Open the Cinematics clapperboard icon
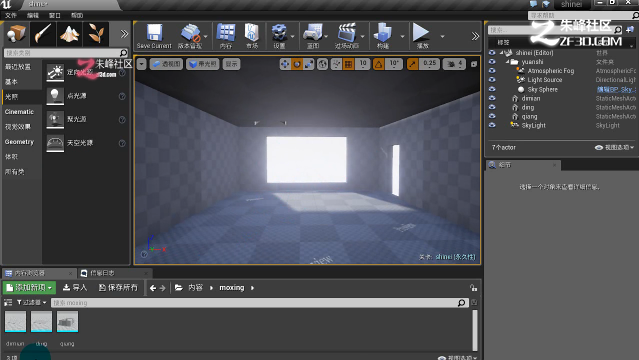This screenshot has width=639, height=360. [x=347, y=36]
